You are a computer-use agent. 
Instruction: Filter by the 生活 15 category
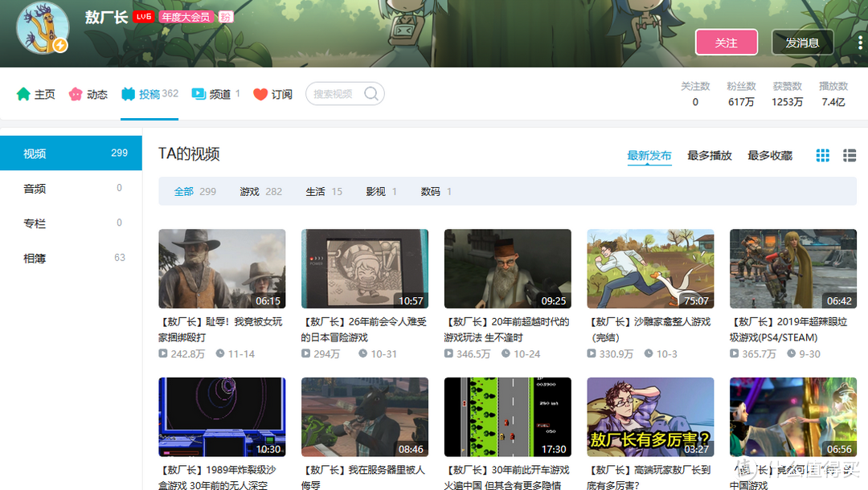point(324,191)
